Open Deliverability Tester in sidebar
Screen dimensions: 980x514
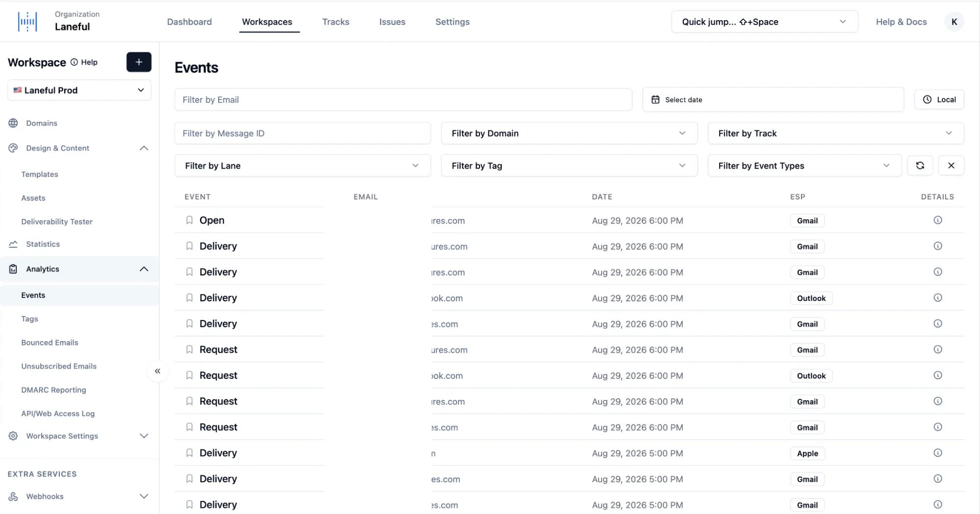(57, 221)
